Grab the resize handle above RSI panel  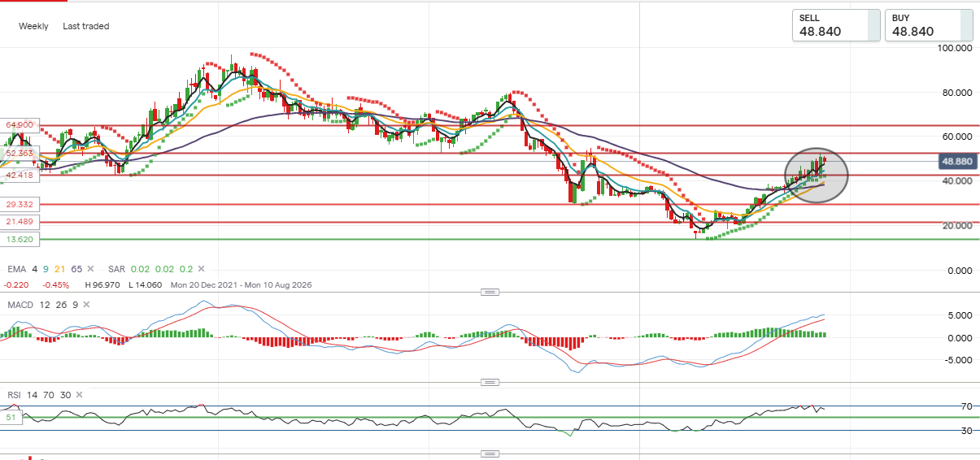tap(489, 382)
